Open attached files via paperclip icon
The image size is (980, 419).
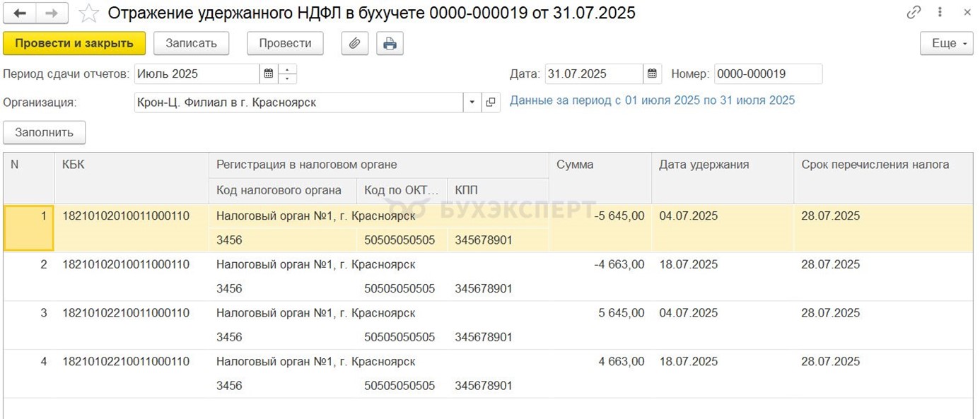(x=354, y=43)
